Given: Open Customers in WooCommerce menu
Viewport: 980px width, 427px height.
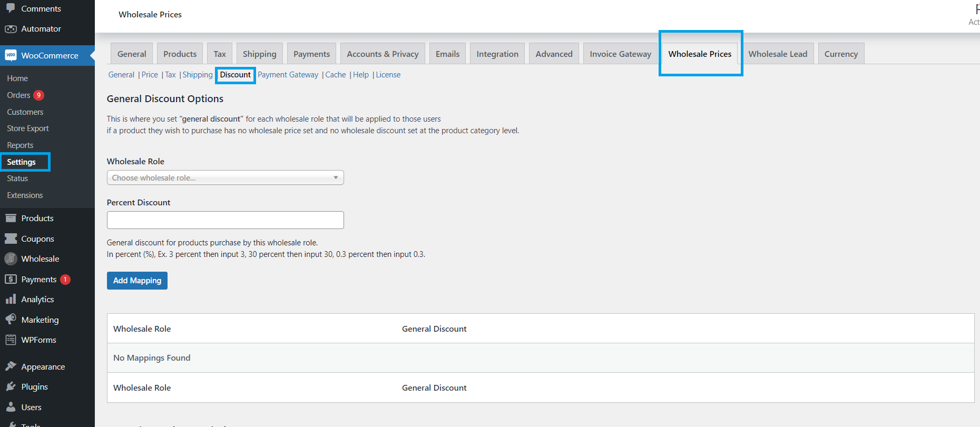Looking at the screenshot, I should (x=25, y=112).
